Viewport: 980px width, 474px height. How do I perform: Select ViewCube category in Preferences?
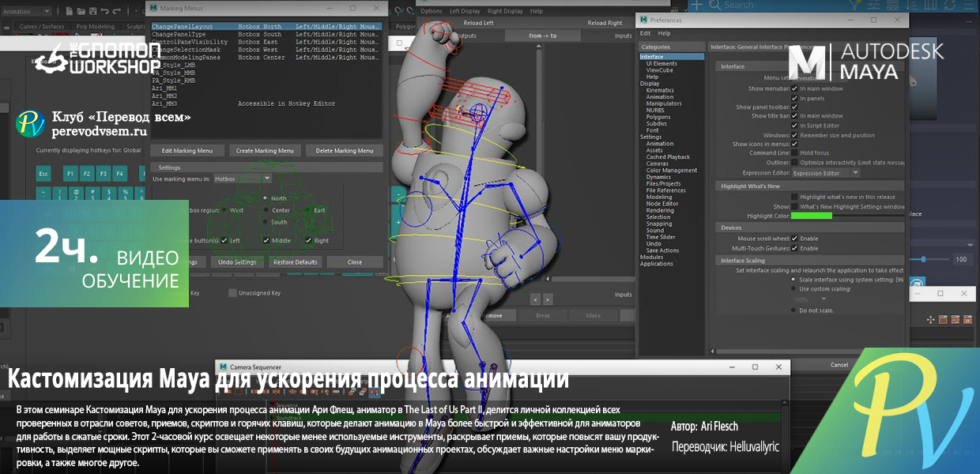[x=660, y=70]
